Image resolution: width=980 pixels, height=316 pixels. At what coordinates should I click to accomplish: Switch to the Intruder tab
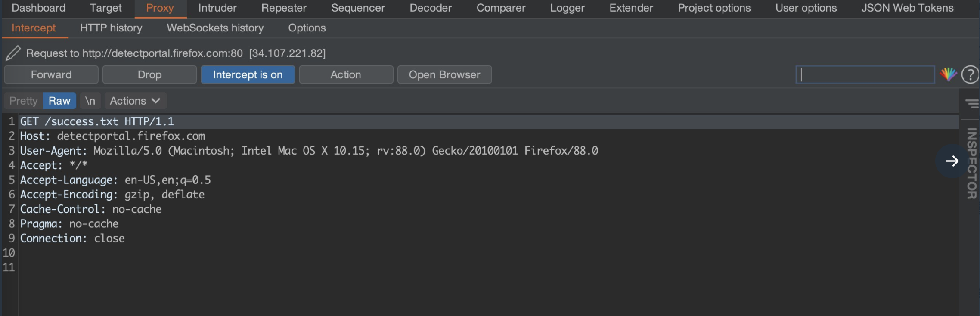pos(217,8)
